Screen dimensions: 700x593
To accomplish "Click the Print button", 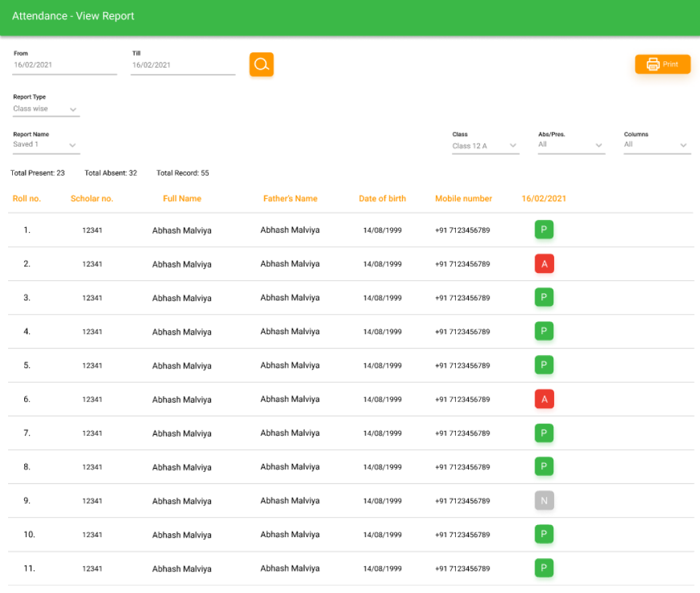I will click(x=662, y=65).
